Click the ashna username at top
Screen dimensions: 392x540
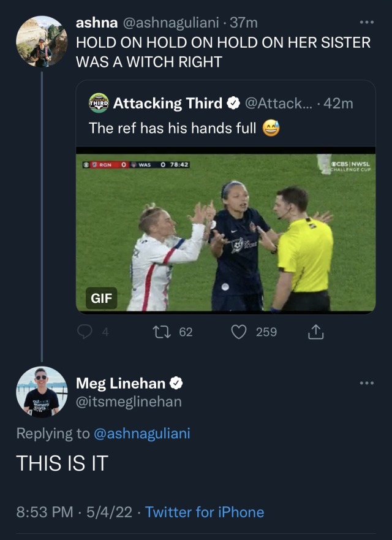click(95, 23)
